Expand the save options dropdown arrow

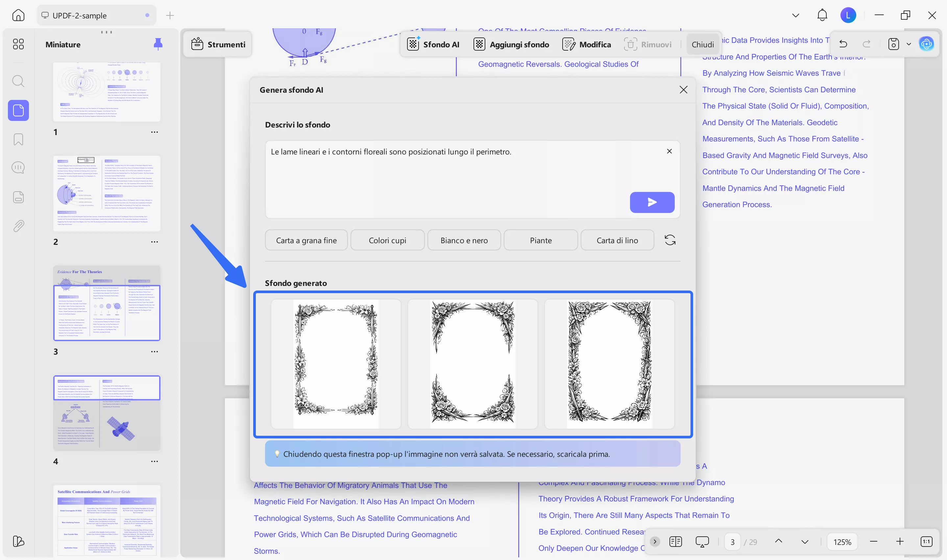(x=909, y=44)
